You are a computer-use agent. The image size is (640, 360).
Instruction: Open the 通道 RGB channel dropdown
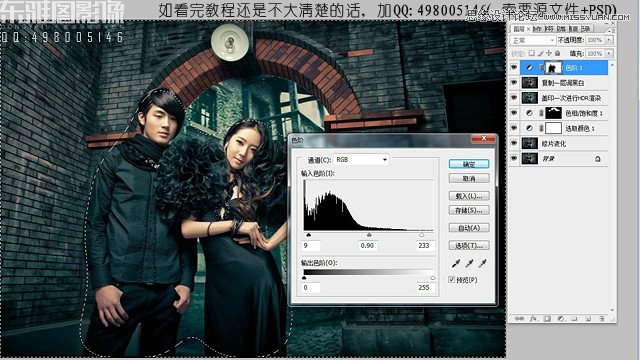pyautogui.click(x=361, y=160)
